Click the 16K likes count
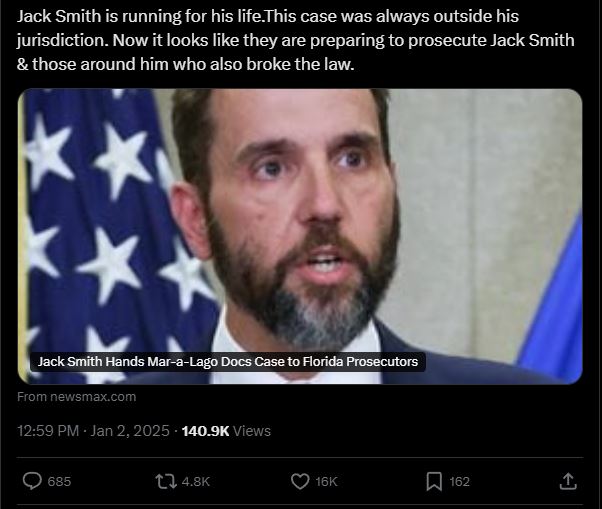This screenshot has width=602, height=509. pos(326,482)
